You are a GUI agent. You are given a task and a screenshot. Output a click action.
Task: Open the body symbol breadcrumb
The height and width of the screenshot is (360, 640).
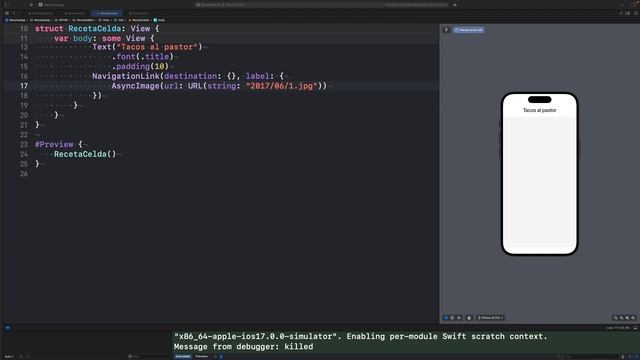point(159,20)
